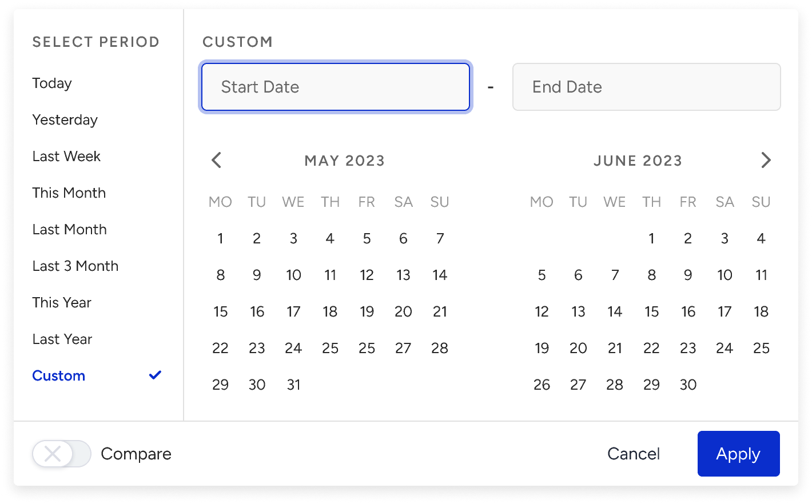Viewport: 812px width, 504px height.
Task: Select the Today period
Action: (51, 83)
